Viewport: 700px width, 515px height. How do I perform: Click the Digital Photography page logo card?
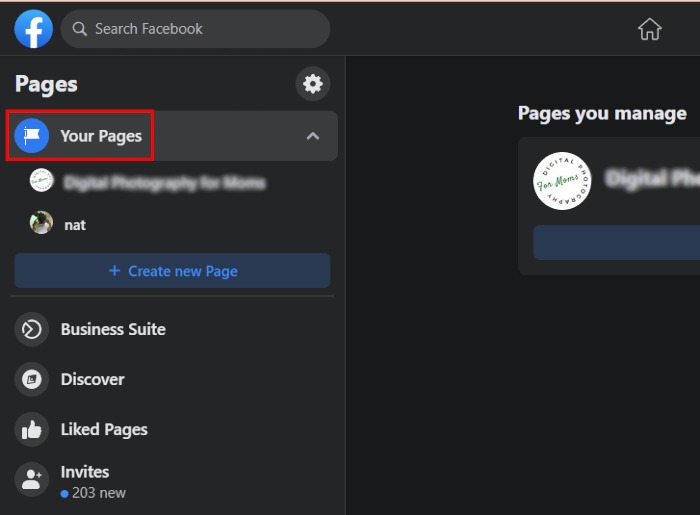coord(562,181)
